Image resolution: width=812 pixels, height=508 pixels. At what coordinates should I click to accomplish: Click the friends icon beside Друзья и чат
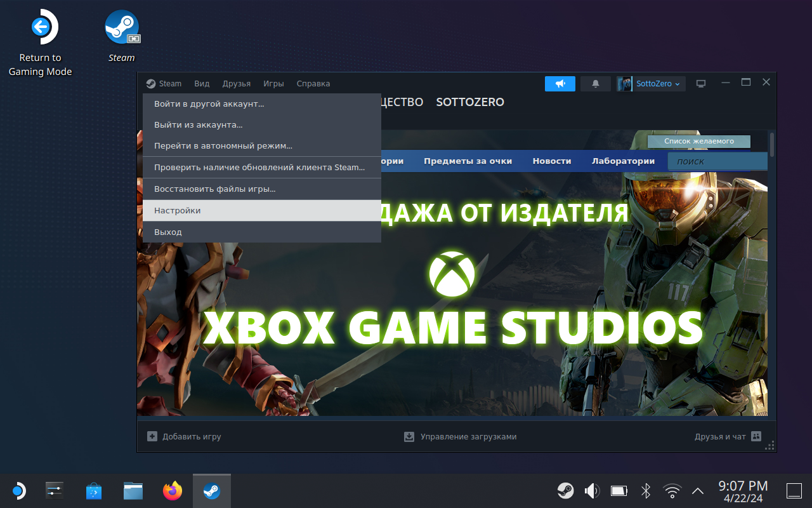tap(756, 436)
